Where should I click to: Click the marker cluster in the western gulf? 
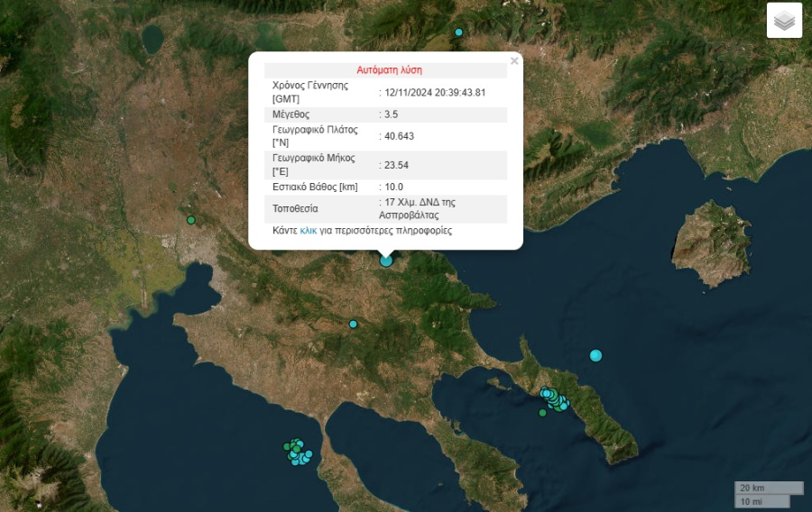point(297,452)
